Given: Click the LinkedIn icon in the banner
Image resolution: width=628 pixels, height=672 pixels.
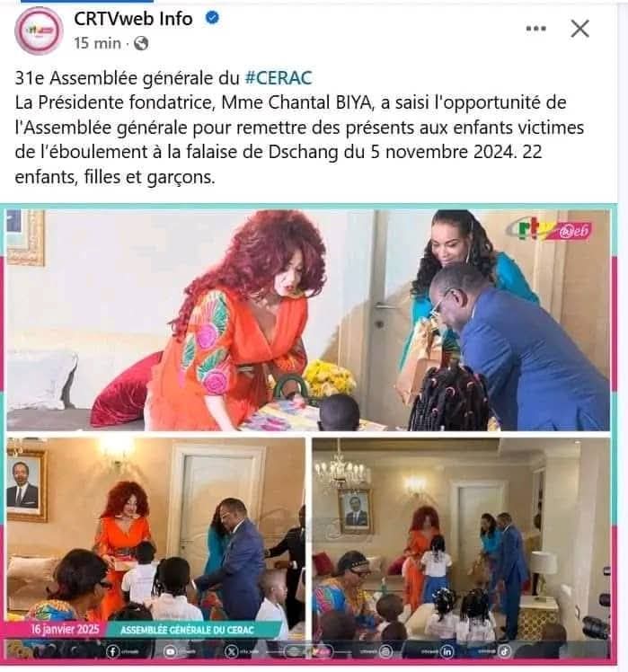Looking at the screenshot, I should click(447, 651).
